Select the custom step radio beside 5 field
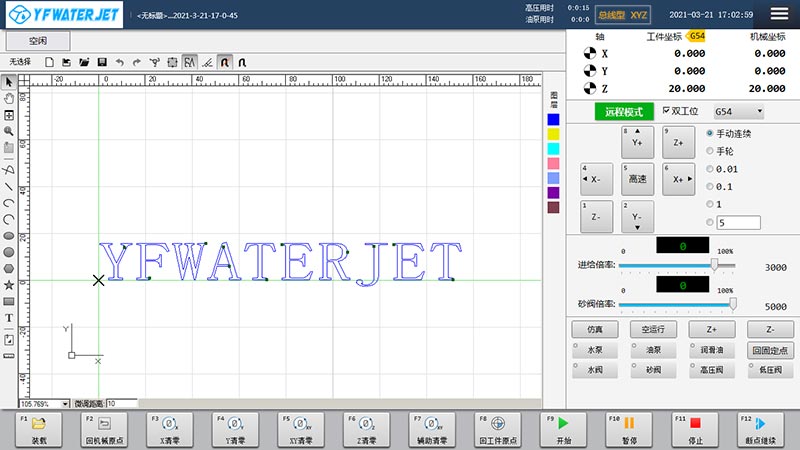This screenshot has width=800, height=450. click(x=710, y=222)
